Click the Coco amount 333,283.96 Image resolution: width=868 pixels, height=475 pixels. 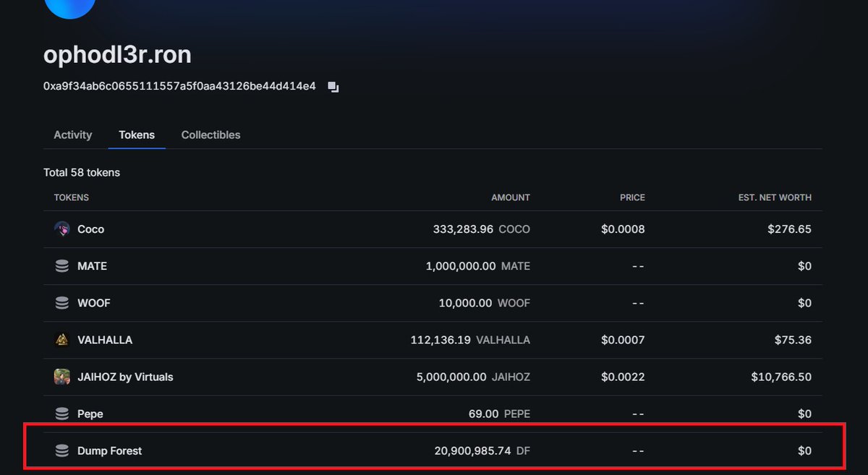[x=463, y=229]
